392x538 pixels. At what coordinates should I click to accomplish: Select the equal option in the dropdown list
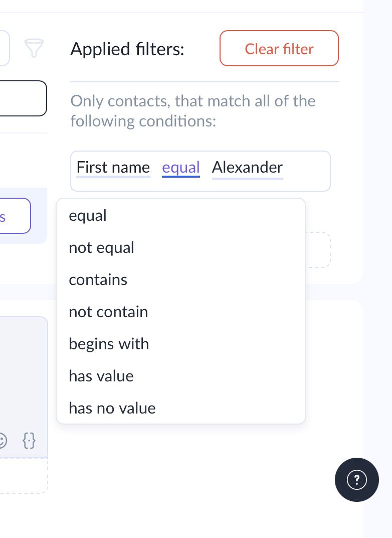pos(88,216)
